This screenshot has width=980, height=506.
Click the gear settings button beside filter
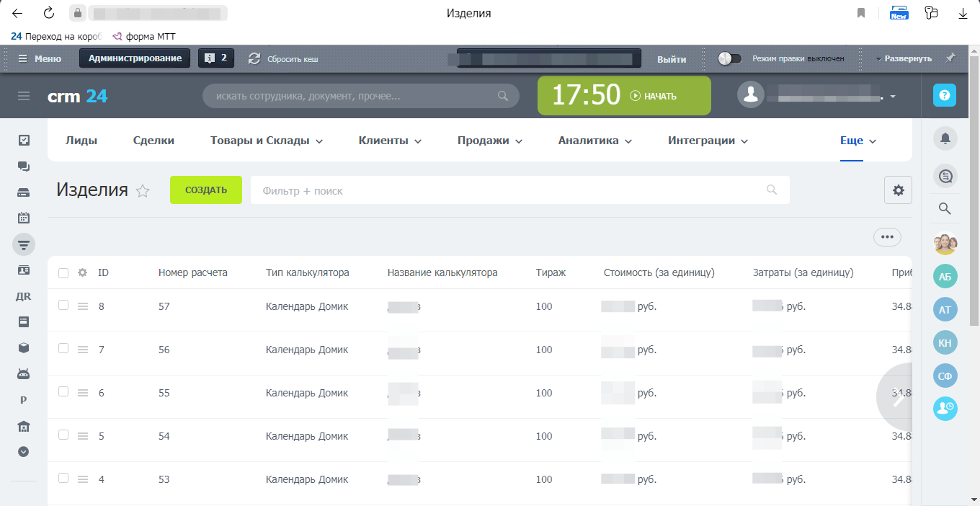pyautogui.click(x=898, y=190)
